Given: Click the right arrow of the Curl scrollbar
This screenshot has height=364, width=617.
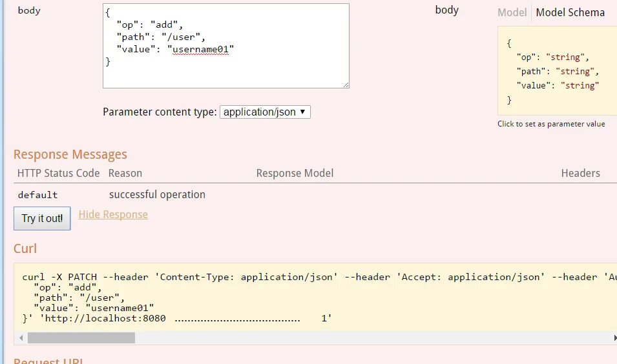Looking at the screenshot, I should tap(614, 338).
